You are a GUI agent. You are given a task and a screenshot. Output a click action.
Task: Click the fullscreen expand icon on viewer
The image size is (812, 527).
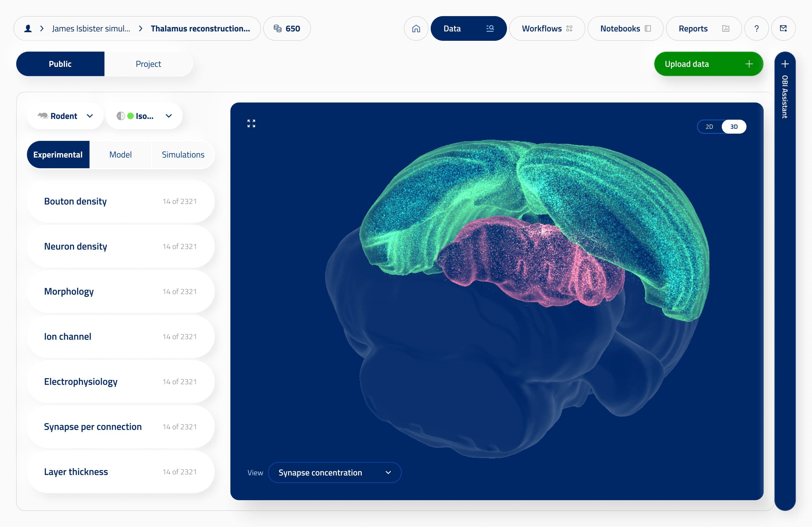[x=251, y=123]
